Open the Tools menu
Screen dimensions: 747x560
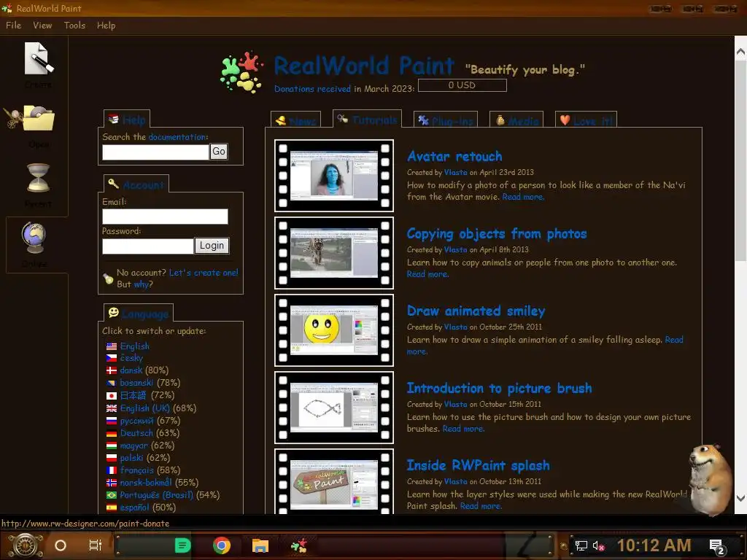[75, 26]
